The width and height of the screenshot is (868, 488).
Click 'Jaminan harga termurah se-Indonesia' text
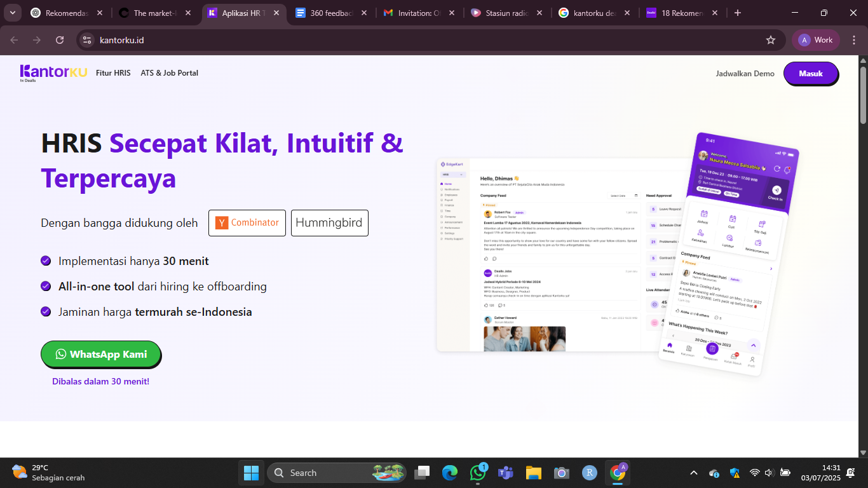click(x=155, y=312)
